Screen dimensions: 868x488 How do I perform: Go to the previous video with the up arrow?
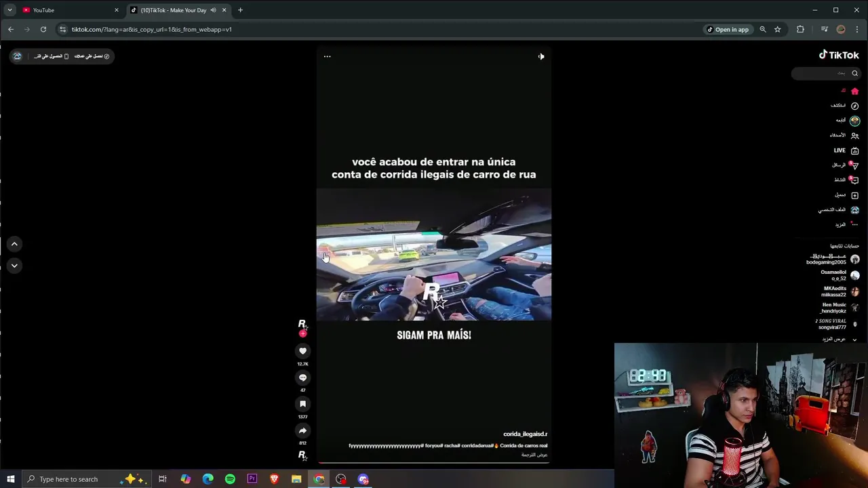point(14,244)
